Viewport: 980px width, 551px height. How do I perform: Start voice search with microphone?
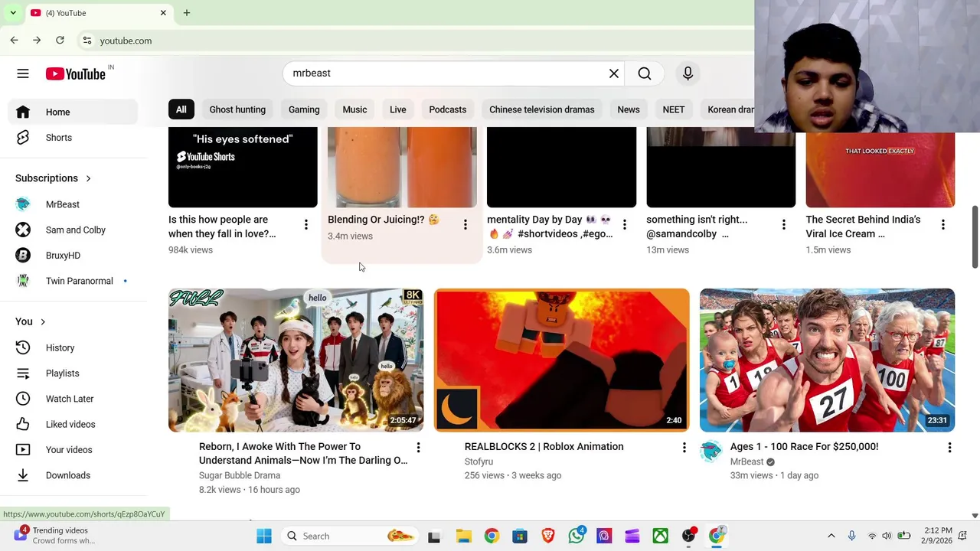[688, 73]
